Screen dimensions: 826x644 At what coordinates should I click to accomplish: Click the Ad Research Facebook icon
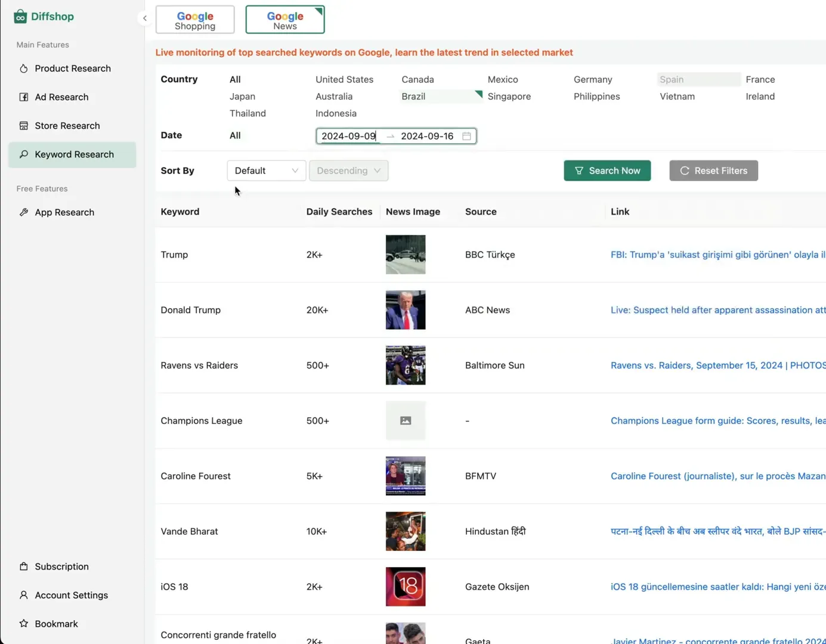[x=24, y=97]
